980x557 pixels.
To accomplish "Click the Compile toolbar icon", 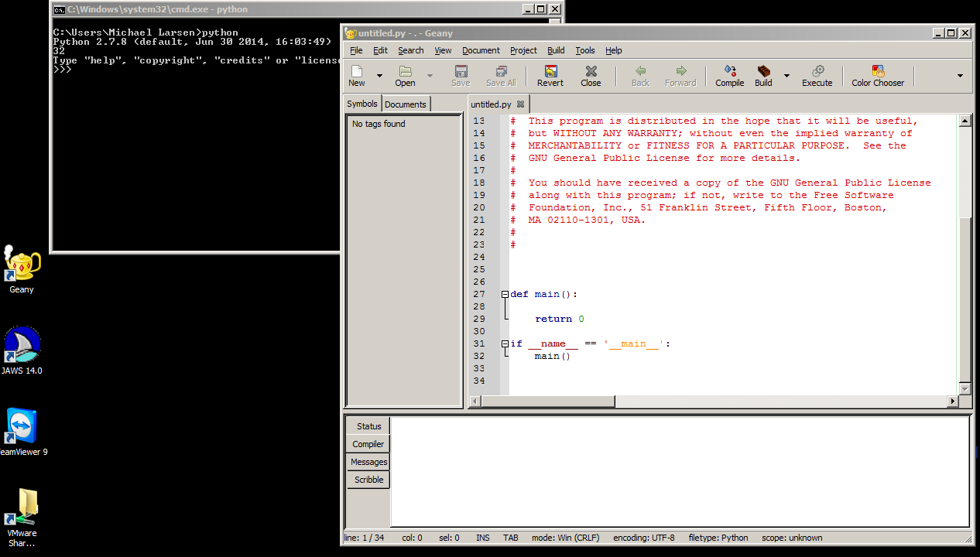I will [729, 76].
